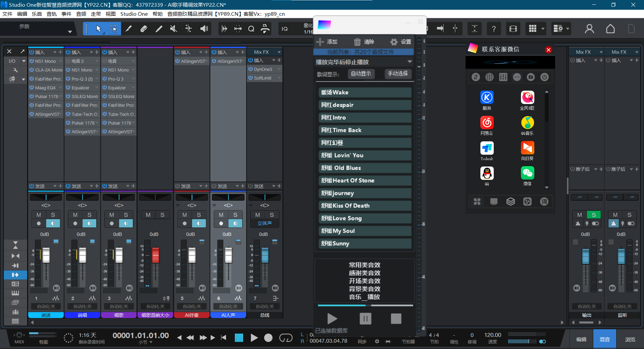
Task: Expand the I/O dropdown on the left channel
Action: tap(23, 61)
